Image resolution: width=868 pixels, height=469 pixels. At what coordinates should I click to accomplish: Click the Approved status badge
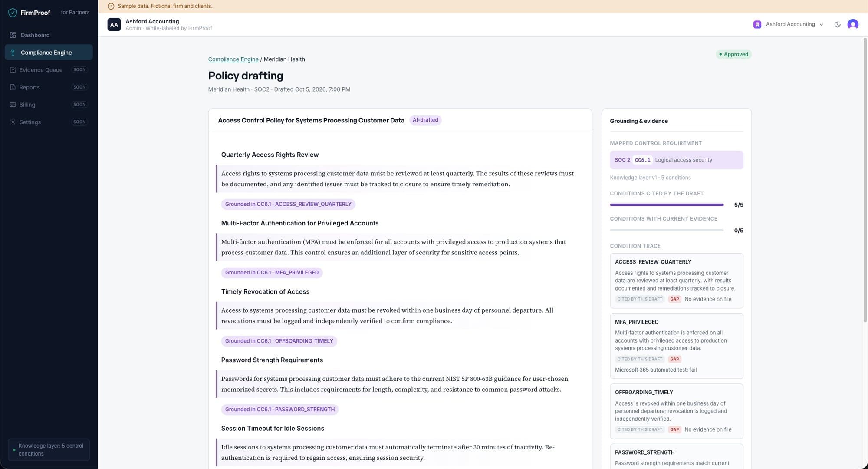[x=733, y=54]
